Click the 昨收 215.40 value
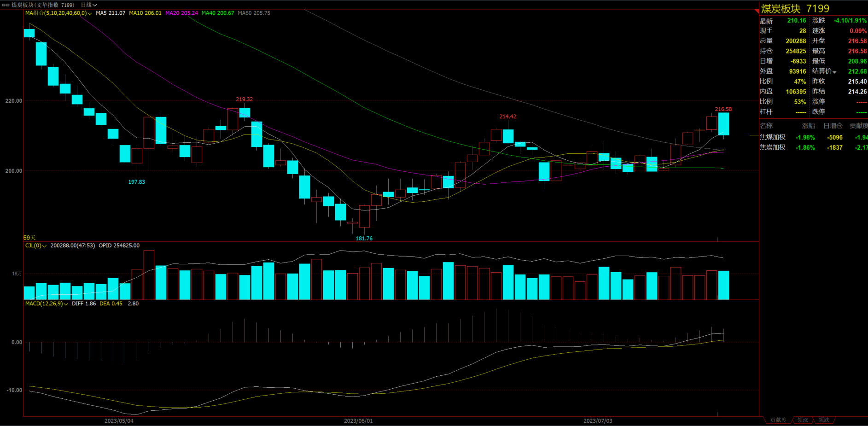868x426 pixels. click(857, 82)
